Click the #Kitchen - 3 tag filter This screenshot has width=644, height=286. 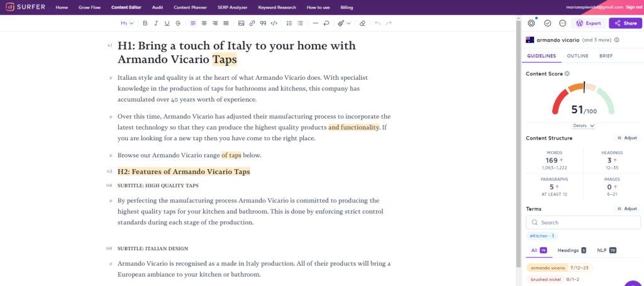pos(542,236)
